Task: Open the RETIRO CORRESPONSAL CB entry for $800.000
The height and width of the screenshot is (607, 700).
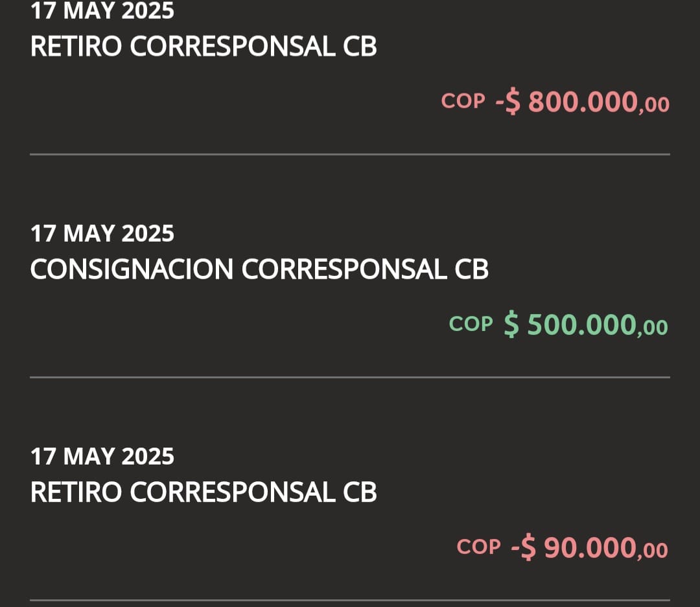Action: point(204,47)
